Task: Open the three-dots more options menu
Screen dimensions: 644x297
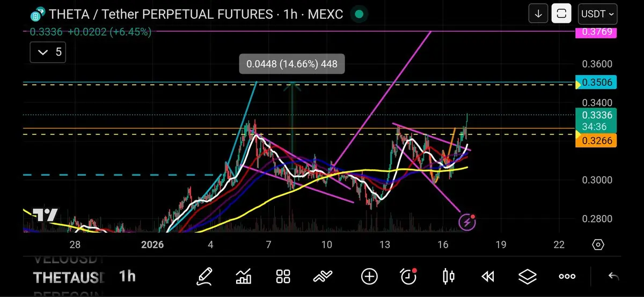Action: (567, 277)
